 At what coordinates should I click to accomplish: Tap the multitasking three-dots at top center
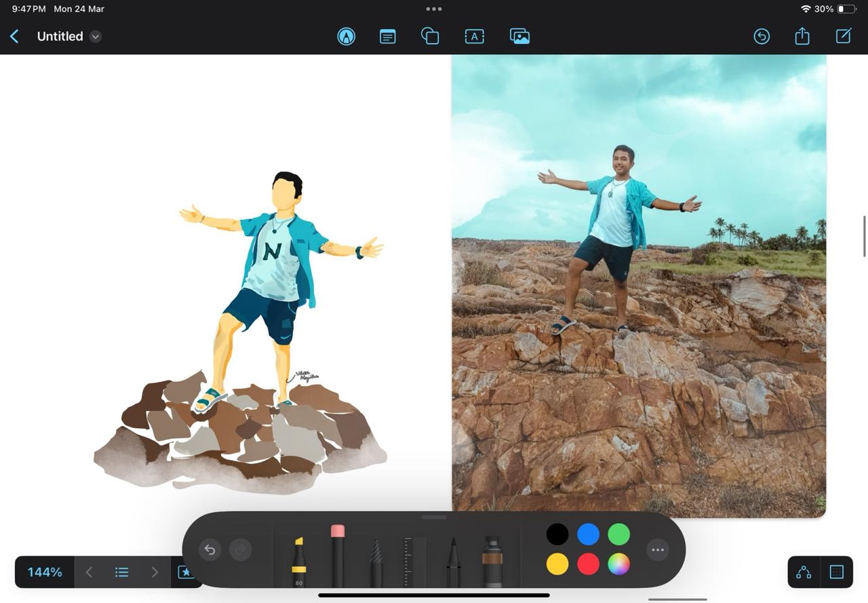tap(434, 9)
